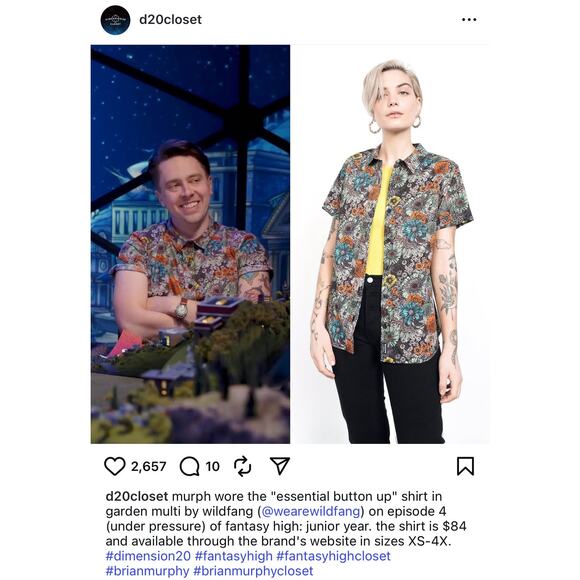
Task: Like the post with the heart icon
Action: [115, 466]
